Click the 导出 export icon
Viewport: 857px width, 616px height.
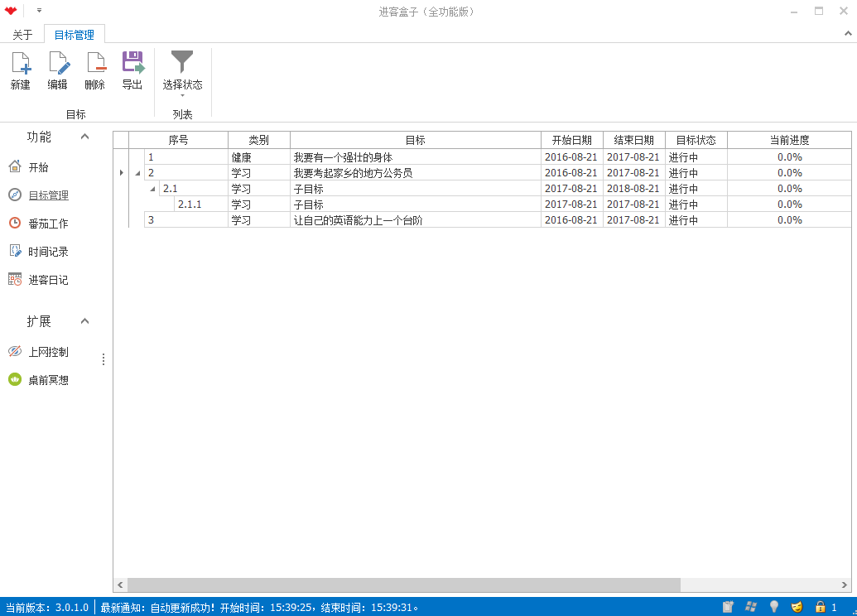pyautogui.click(x=132, y=63)
